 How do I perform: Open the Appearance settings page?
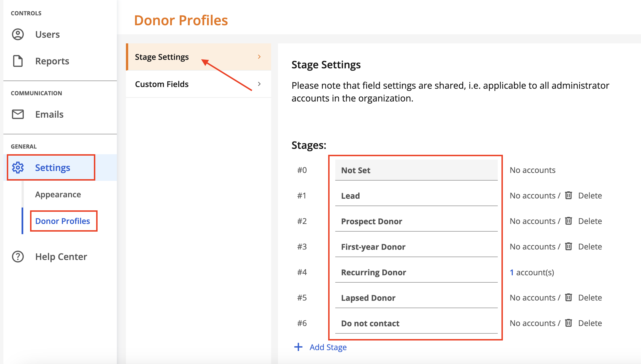coord(58,194)
